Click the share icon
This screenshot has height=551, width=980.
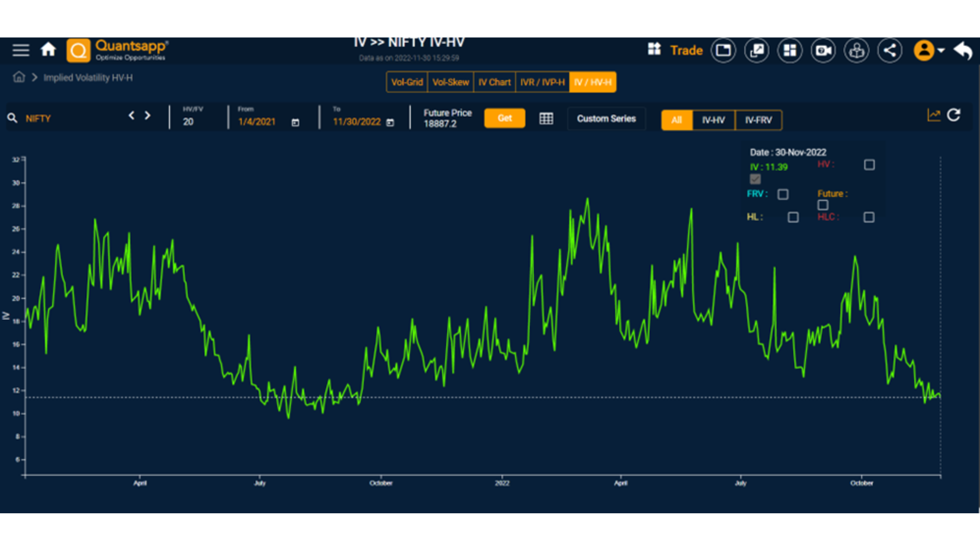[x=890, y=51]
